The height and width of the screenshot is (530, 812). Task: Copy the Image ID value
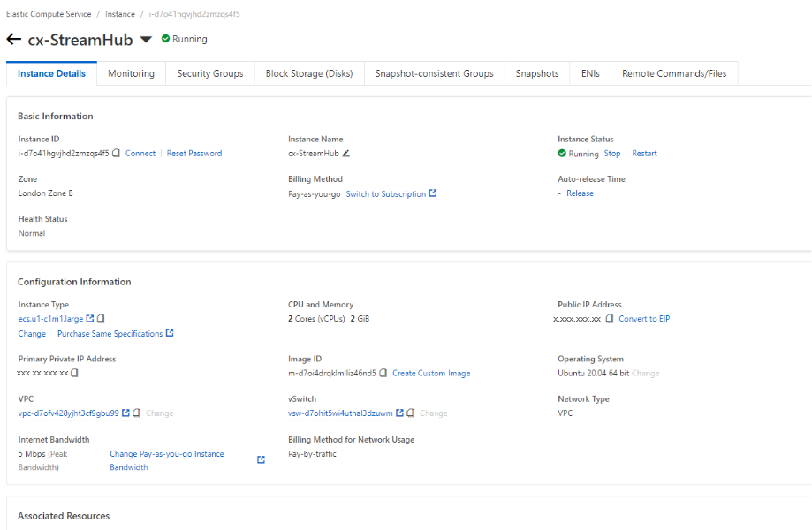pyautogui.click(x=383, y=374)
